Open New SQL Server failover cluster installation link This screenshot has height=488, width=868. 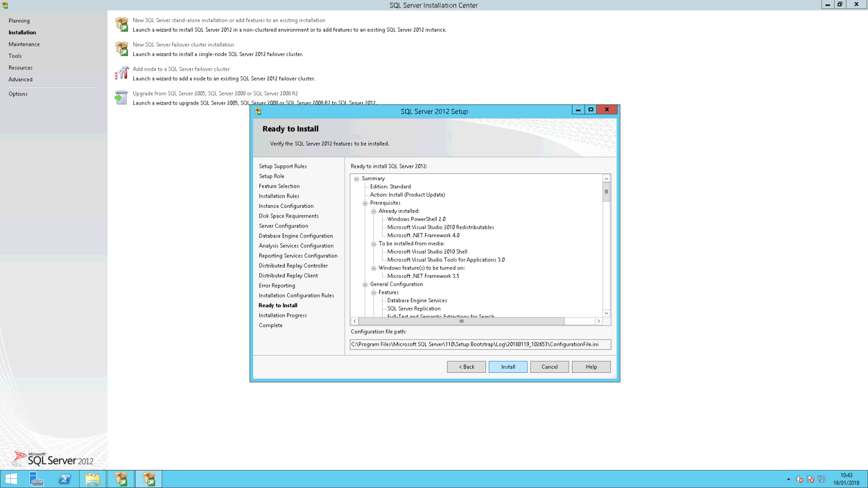pyautogui.click(x=183, y=45)
